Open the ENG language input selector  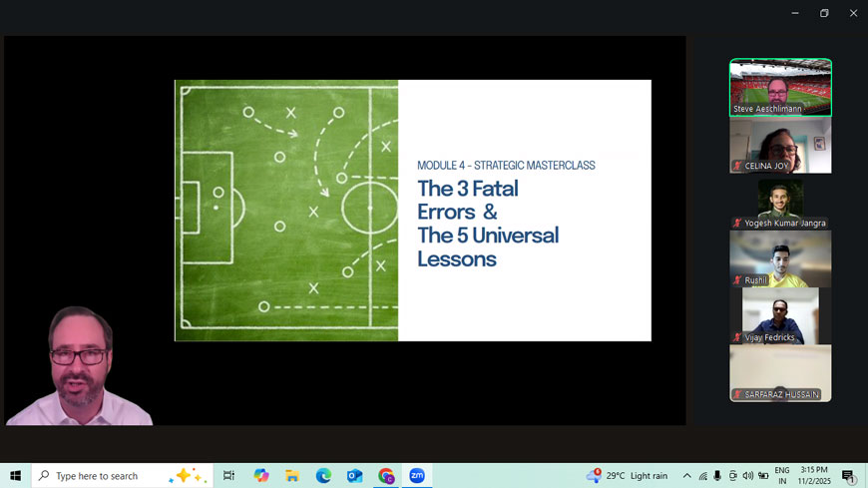point(782,476)
